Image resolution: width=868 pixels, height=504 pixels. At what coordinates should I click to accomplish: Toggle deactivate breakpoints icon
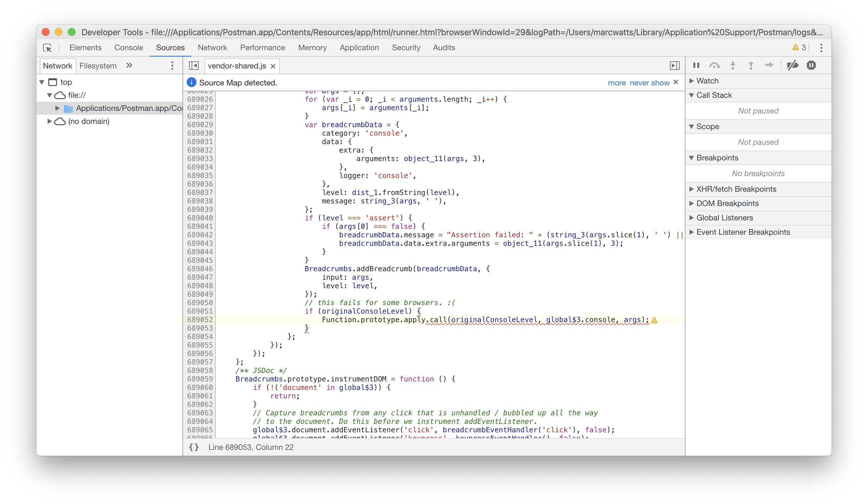click(x=792, y=65)
